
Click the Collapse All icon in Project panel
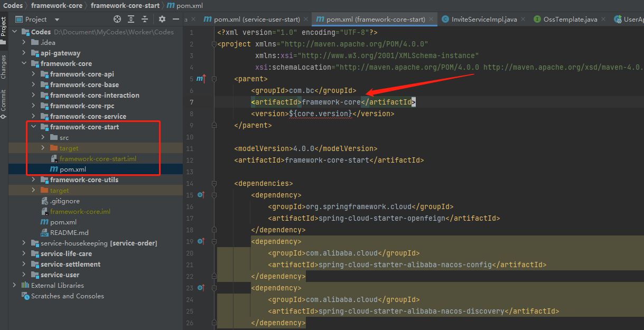click(x=145, y=19)
